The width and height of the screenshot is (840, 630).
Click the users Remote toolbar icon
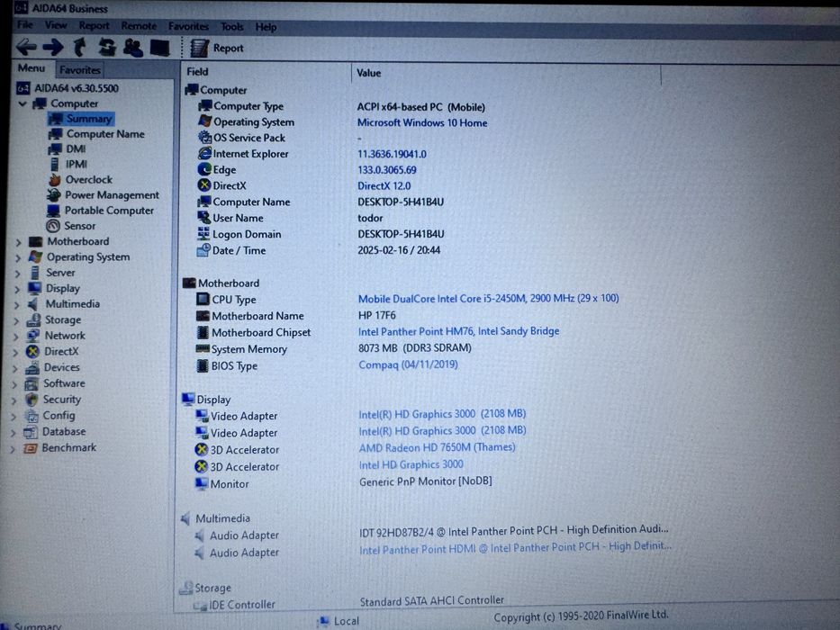(133, 48)
